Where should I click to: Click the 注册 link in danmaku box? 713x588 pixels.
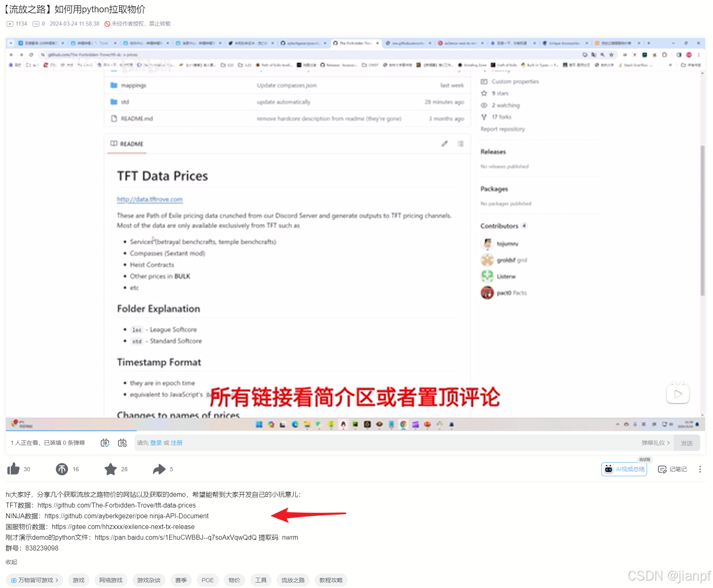(x=176, y=443)
